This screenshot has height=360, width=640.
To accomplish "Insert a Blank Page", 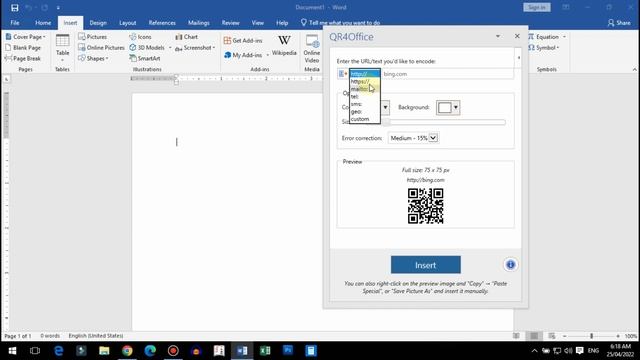I will [23, 48].
